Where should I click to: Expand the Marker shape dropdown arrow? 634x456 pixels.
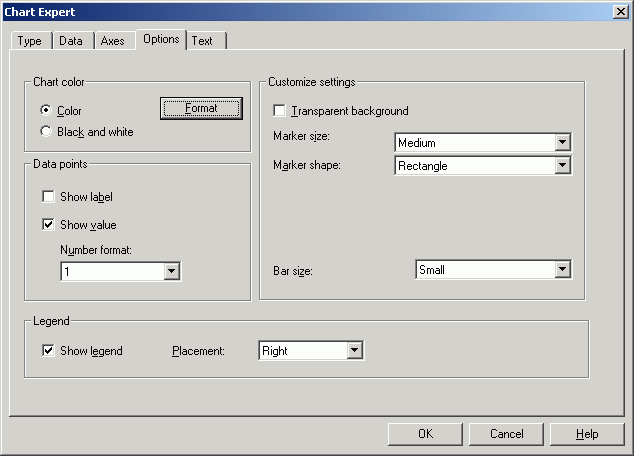(562, 165)
